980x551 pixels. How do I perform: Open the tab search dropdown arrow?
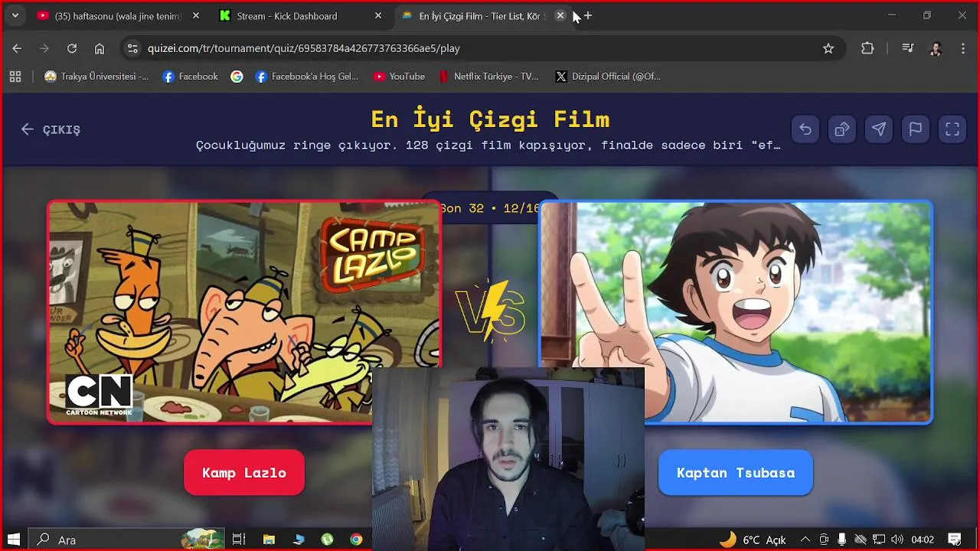15,15
